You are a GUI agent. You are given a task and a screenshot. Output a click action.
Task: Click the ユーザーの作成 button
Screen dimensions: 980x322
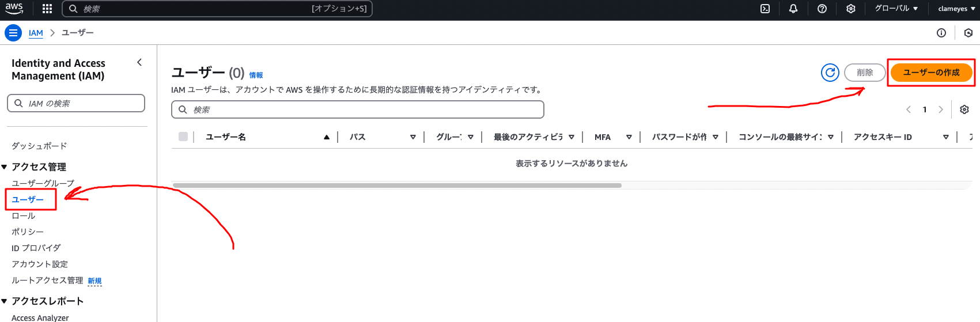click(x=931, y=73)
